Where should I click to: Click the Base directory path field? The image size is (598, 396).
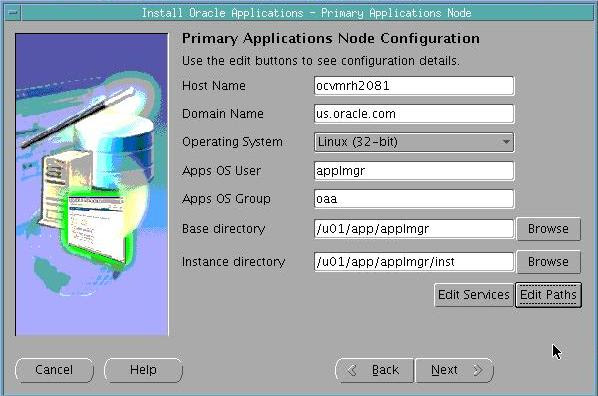pyautogui.click(x=414, y=229)
